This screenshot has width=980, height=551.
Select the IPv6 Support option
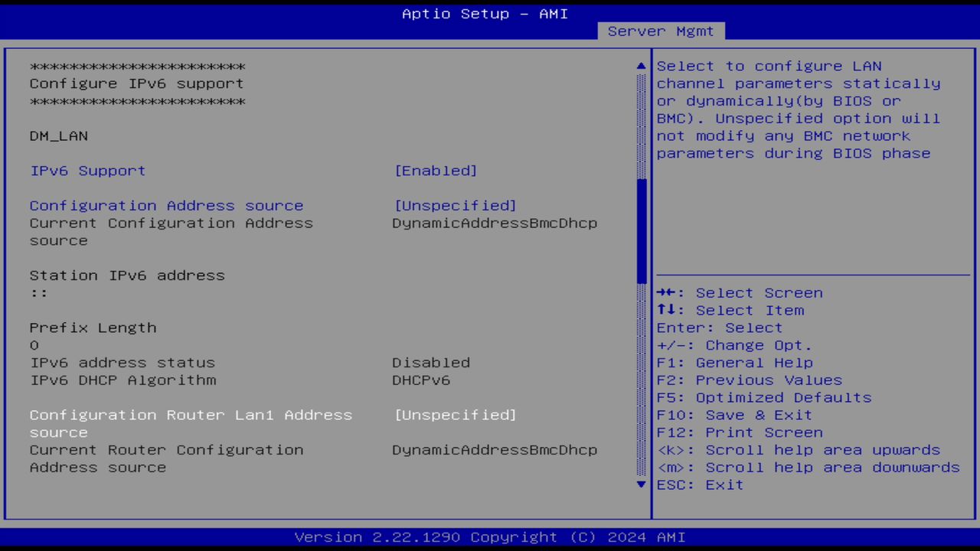coord(87,171)
